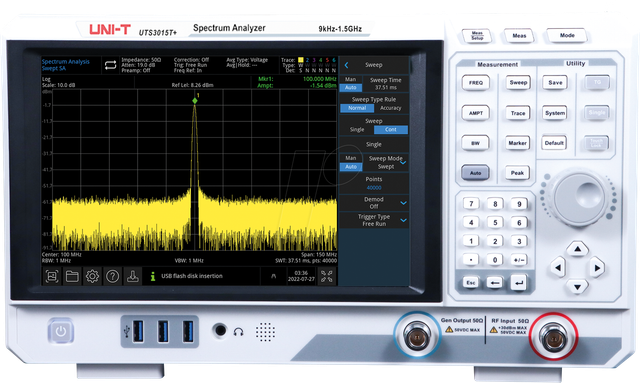Push the Sweep hardware key
The height and width of the screenshot is (383, 640).
518,82
